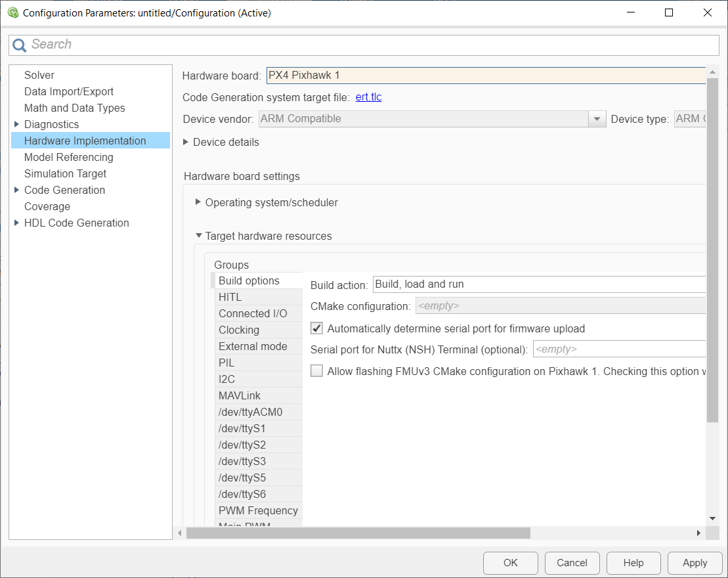Viewport: 728px width, 578px height.
Task: Open Math and Data Types pane
Action: point(74,108)
